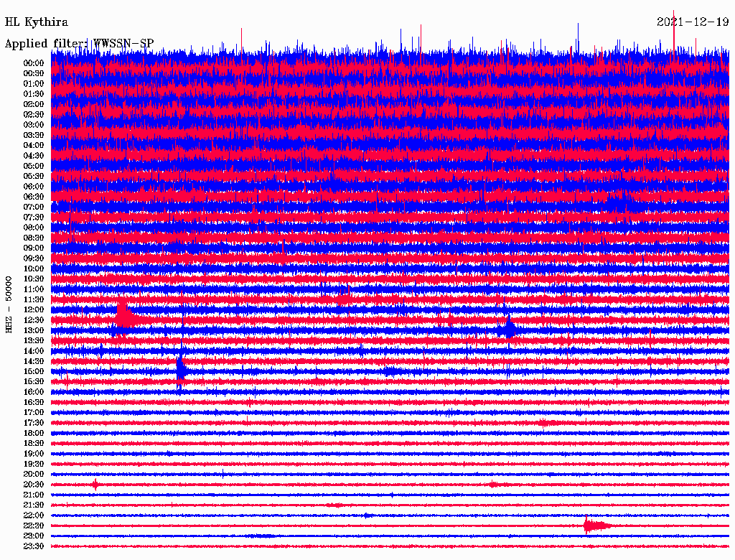Select the 23:00 time label

coord(34,536)
